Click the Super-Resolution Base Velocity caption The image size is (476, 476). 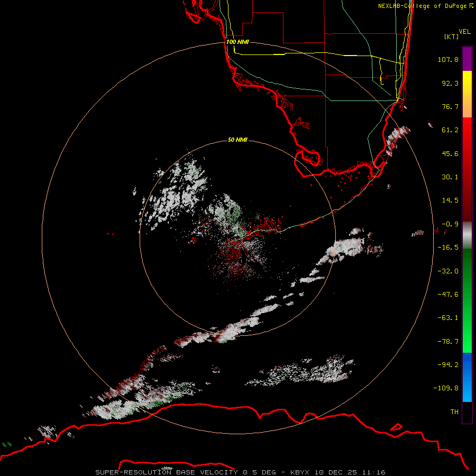240,472
